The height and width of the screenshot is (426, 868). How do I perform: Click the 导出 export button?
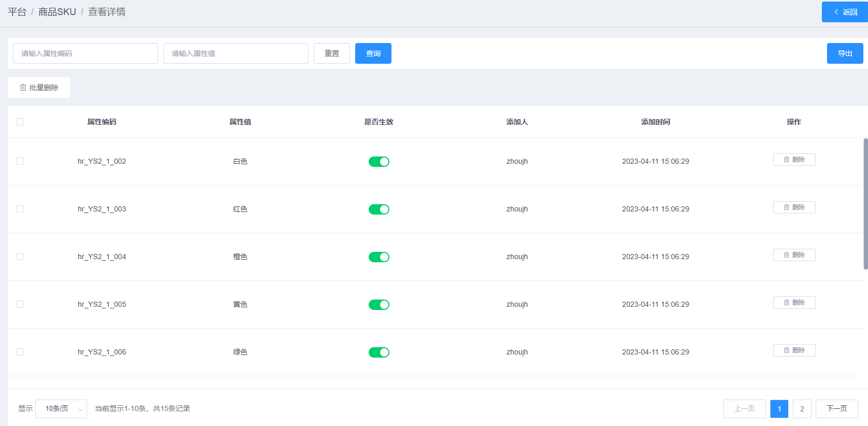coord(845,53)
